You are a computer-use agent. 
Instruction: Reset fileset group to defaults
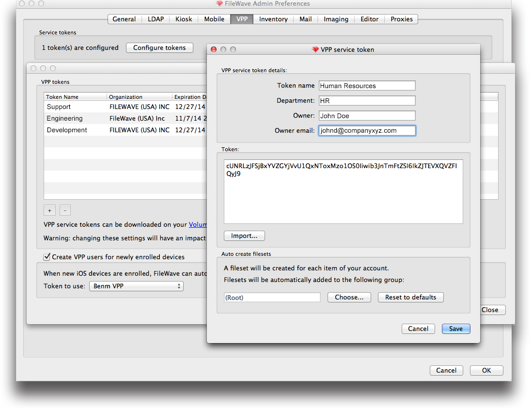coord(410,298)
